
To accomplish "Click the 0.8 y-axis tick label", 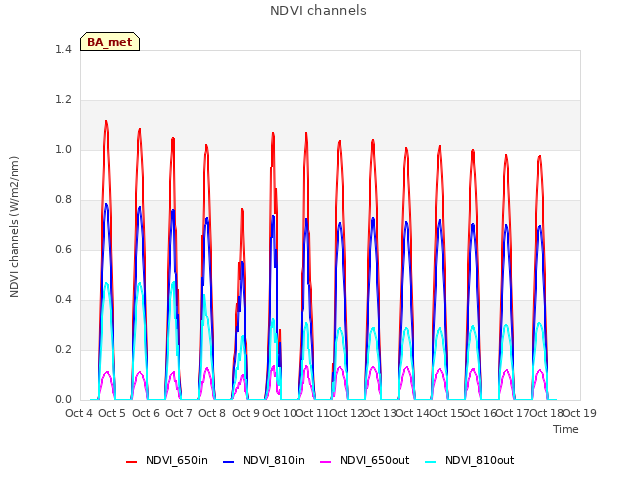I will click(x=63, y=200).
